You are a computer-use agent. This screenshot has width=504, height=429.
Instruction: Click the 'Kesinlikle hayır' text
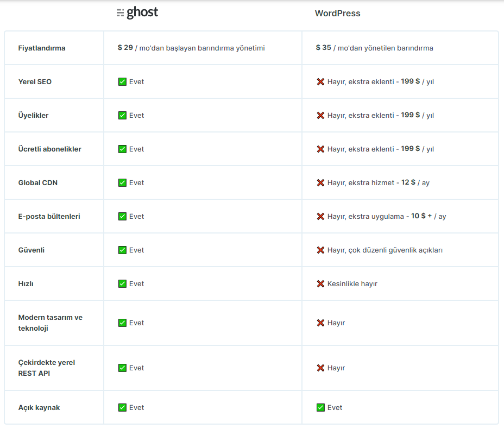352,284
